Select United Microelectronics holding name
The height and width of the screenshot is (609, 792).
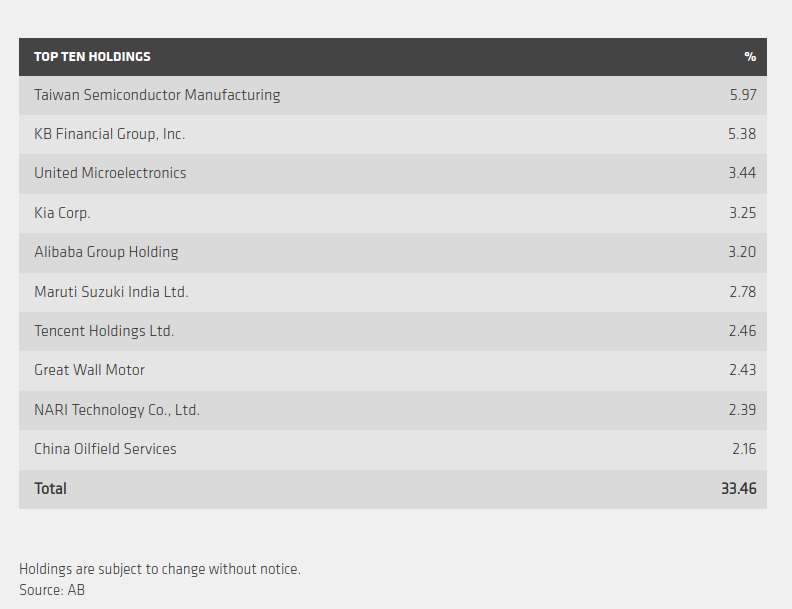click(x=110, y=173)
